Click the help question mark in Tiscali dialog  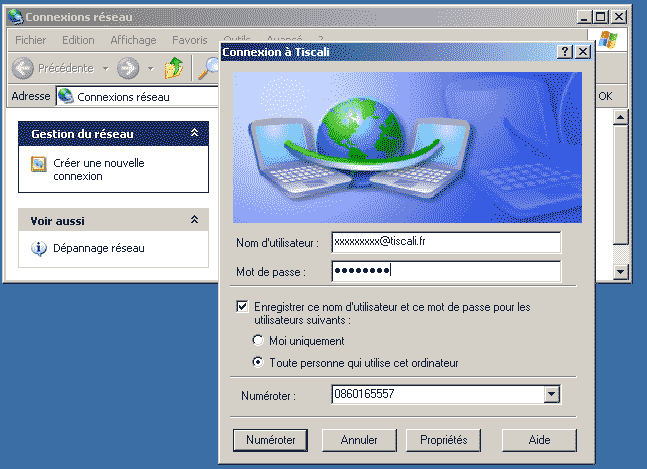click(x=565, y=52)
